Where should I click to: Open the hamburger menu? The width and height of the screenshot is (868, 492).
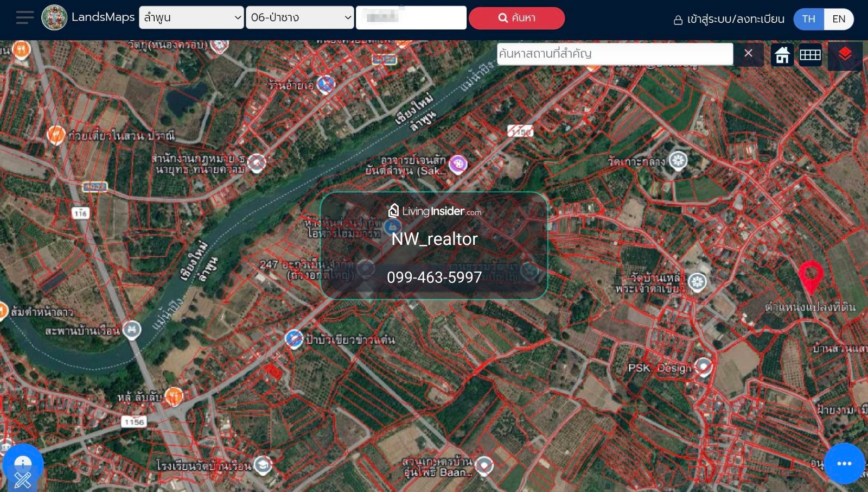(x=24, y=17)
